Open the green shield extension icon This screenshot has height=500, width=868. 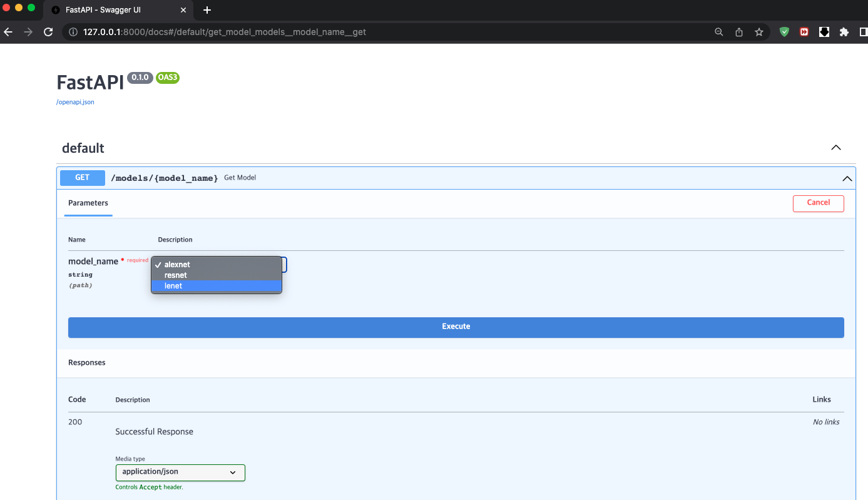click(x=784, y=32)
